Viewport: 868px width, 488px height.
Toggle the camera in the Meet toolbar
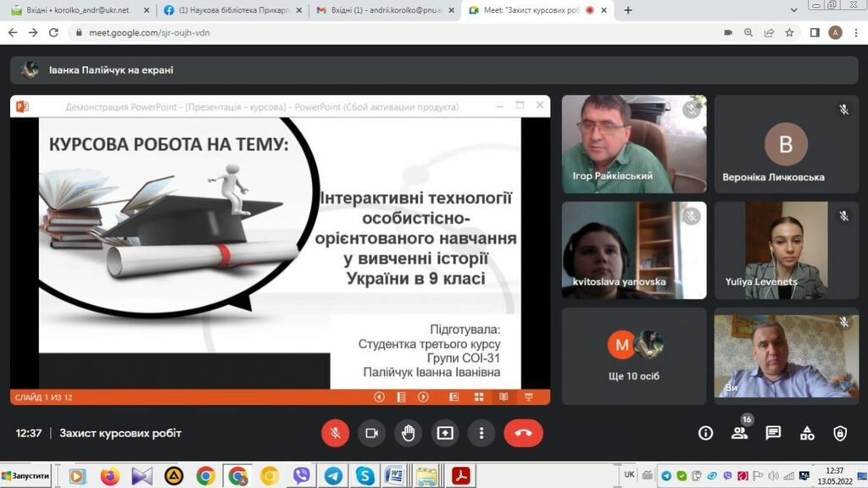pyautogui.click(x=371, y=433)
